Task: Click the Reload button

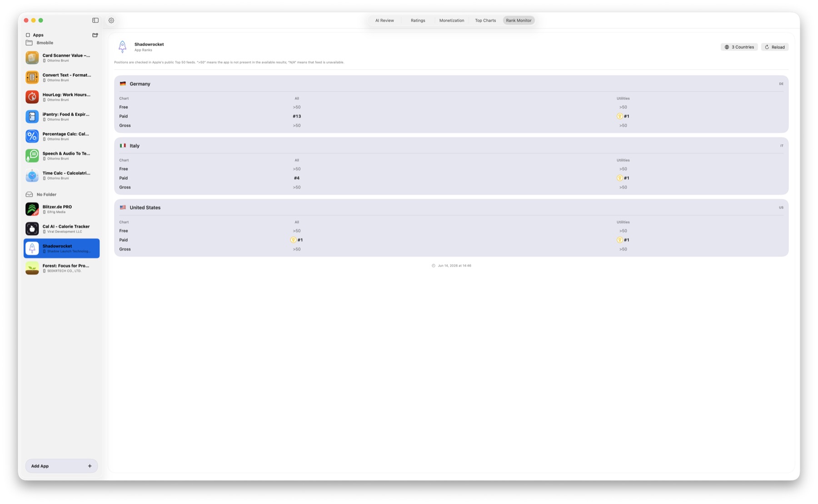Action: (775, 47)
